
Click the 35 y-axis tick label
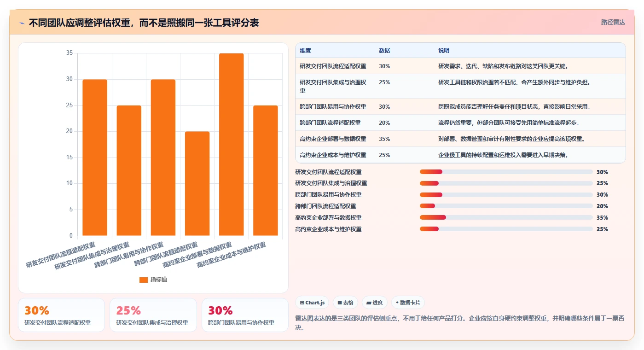pos(70,53)
